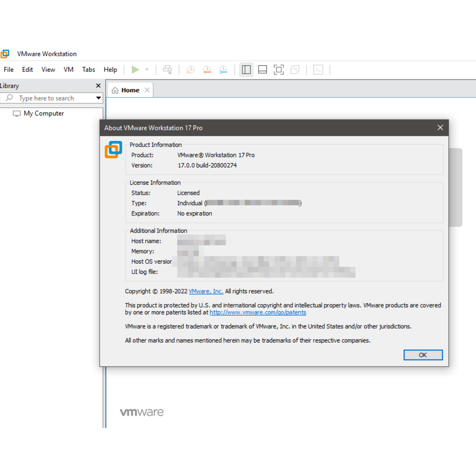Open the power options dropdown arrow
This screenshot has width=476, height=476.
click(147, 70)
